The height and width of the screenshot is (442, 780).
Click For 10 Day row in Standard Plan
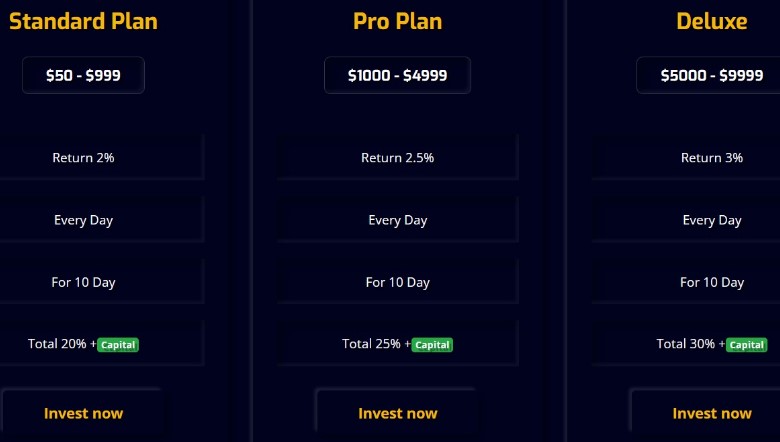point(101,282)
